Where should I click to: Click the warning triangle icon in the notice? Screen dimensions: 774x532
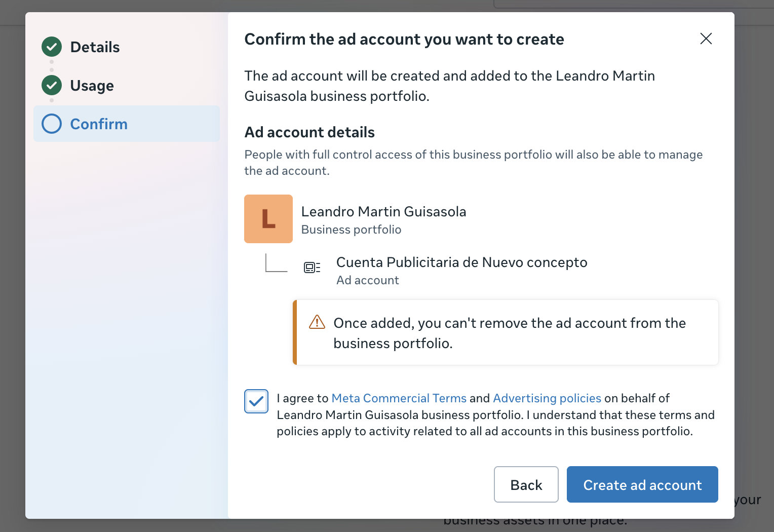click(x=317, y=322)
